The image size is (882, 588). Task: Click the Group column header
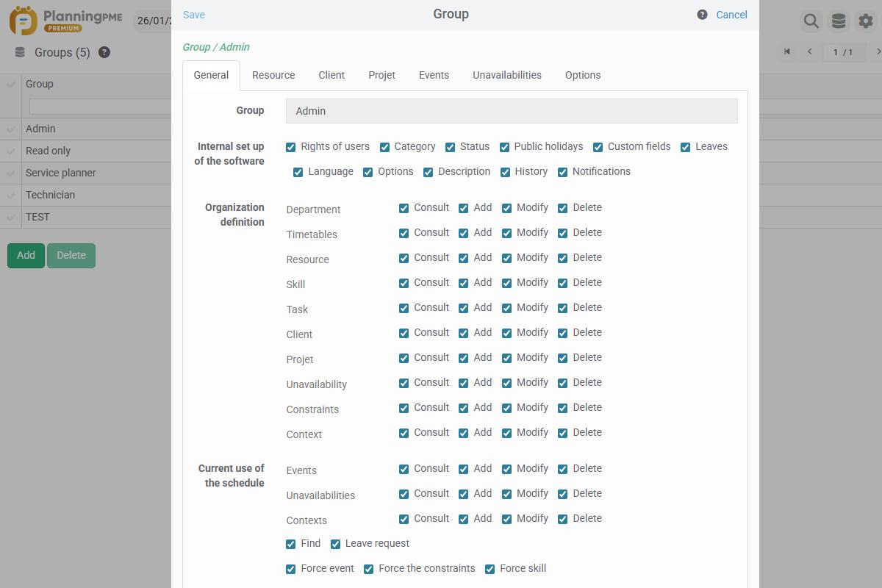(x=40, y=84)
